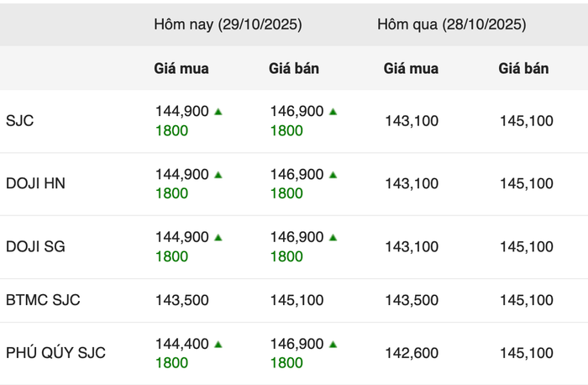
Task: Click BTMC SJC today's buy price 143,500
Action: (x=181, y=300)
